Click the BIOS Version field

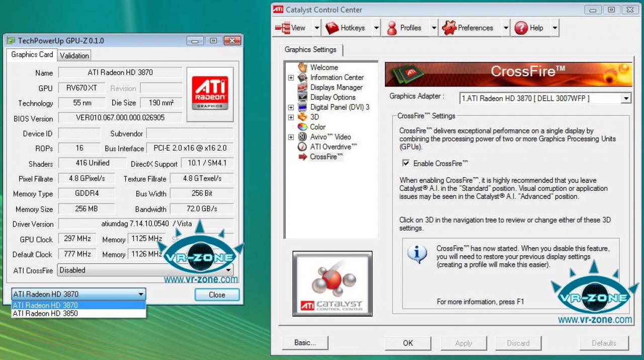pos(120,118)
